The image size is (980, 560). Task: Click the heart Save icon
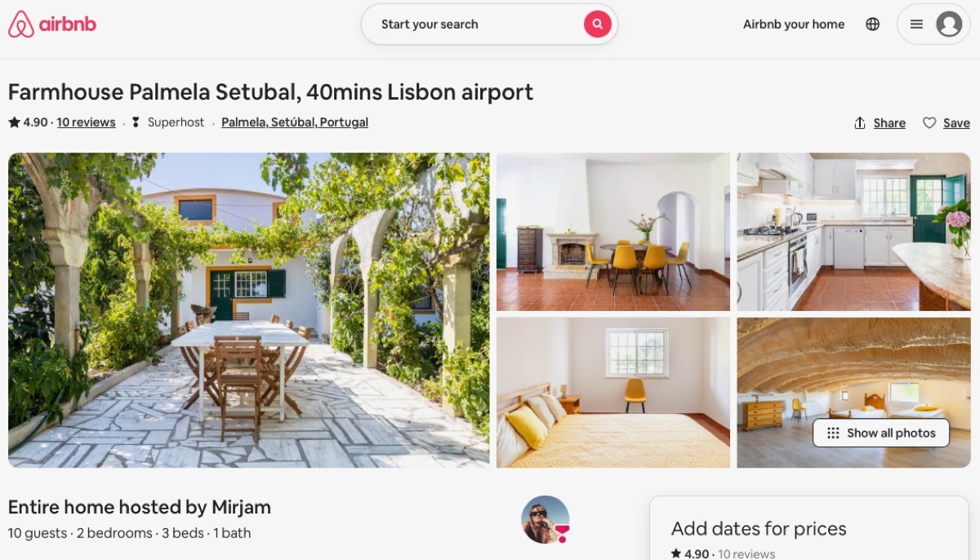point(929,123)
